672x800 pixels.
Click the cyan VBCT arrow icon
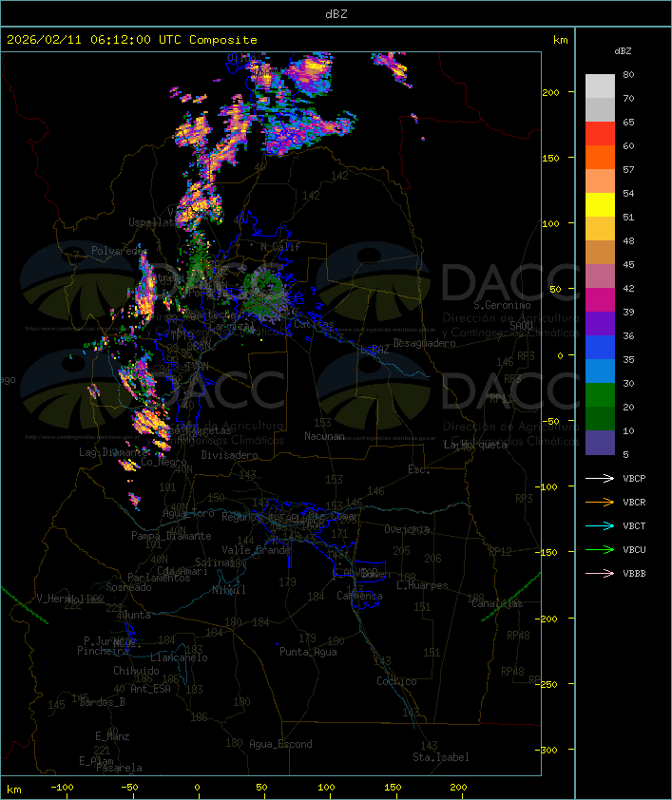pyautogui.click(x=600, y=526)
